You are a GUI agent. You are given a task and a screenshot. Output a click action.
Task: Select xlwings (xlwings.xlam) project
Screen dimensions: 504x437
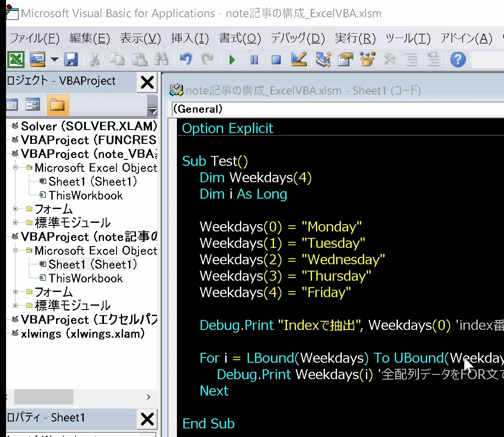pos(82,333)
